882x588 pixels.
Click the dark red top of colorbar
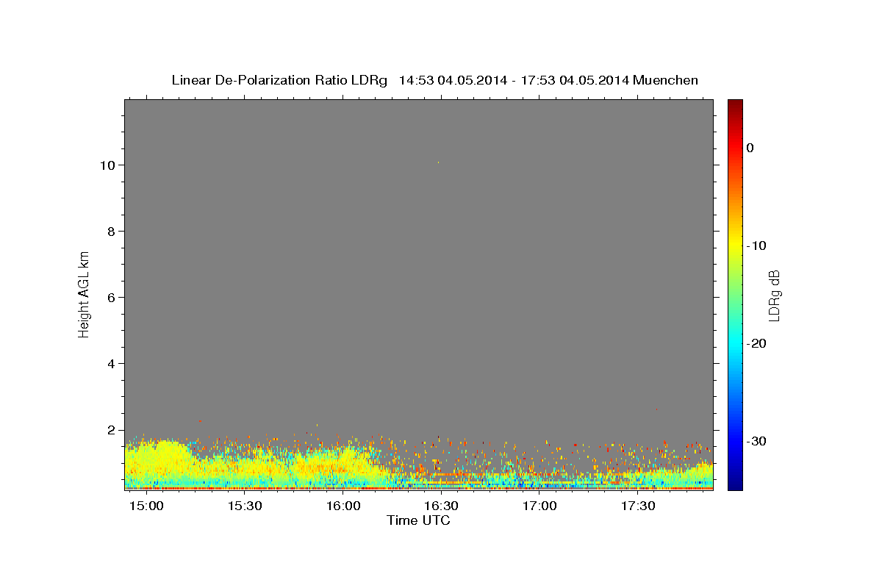pos(735,104)
